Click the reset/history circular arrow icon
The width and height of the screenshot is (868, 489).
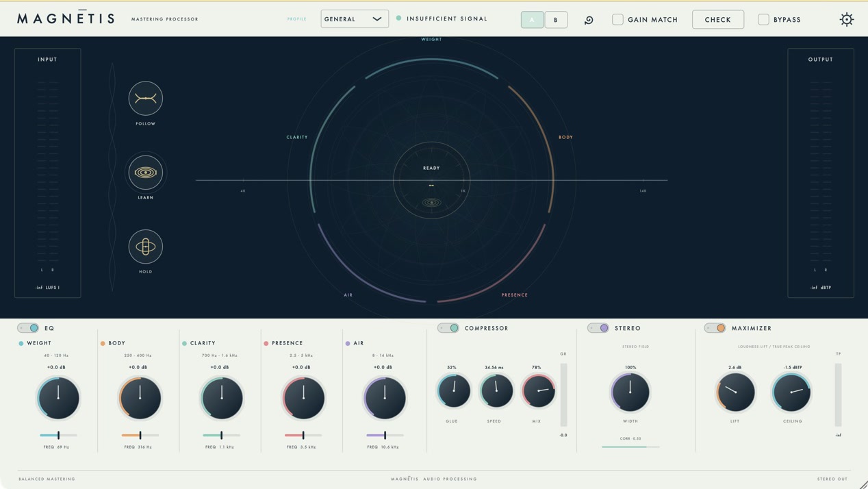point(589,20)
